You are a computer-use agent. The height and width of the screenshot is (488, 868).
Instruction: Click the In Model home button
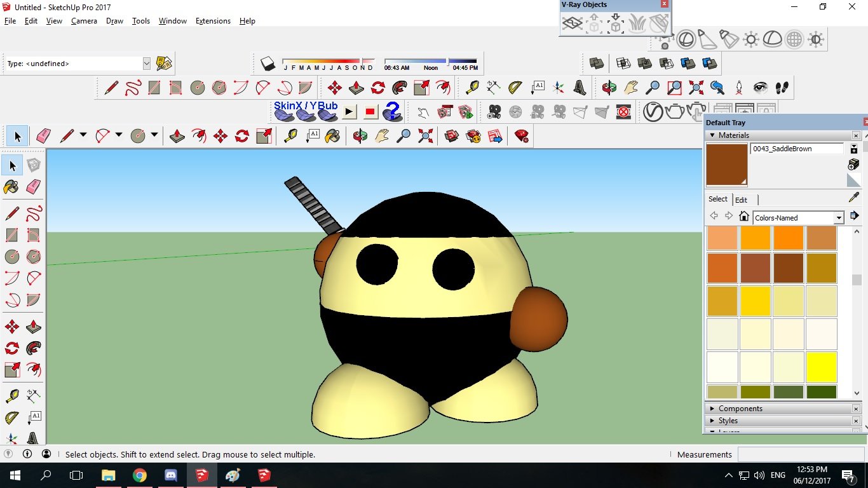(744, 217)
